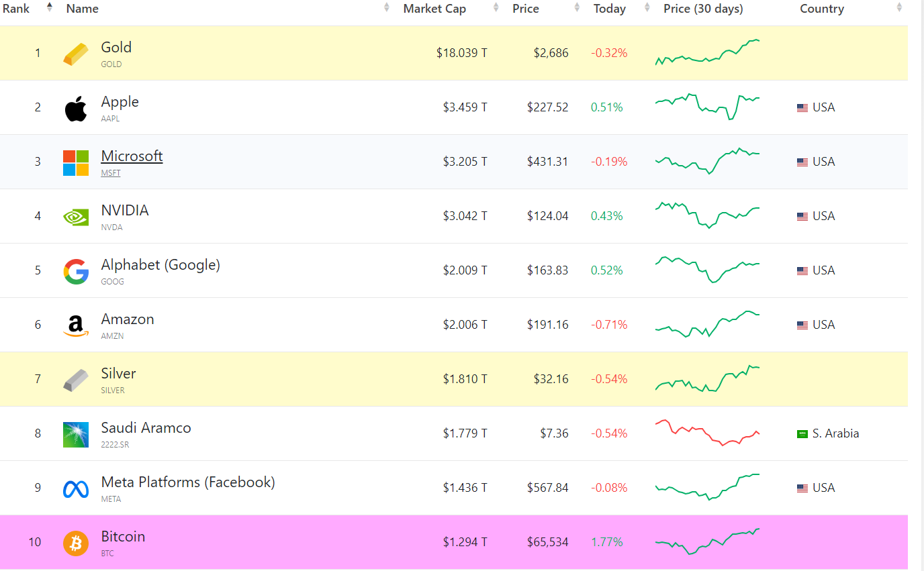Image resolution: width=924 pixels, height=571 pixels.
Task: Open the Apple company link
Action: [x=120, y=102]
